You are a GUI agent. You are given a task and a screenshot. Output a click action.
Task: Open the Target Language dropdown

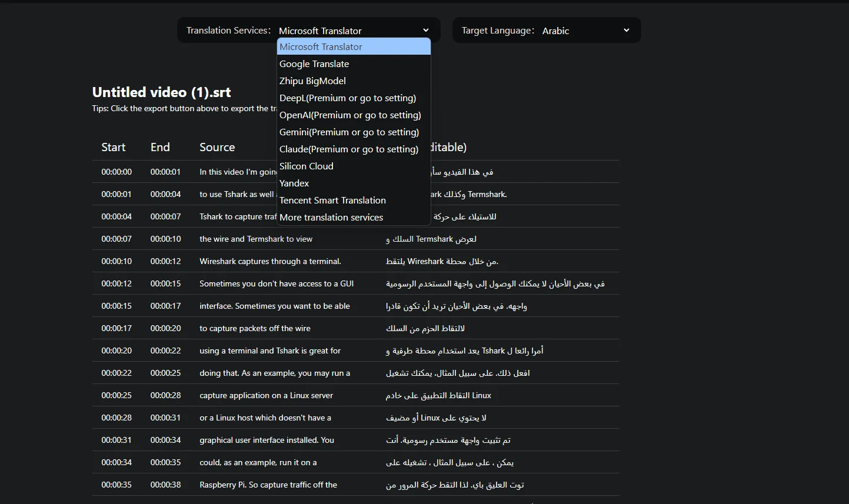[x=586, y=31]
